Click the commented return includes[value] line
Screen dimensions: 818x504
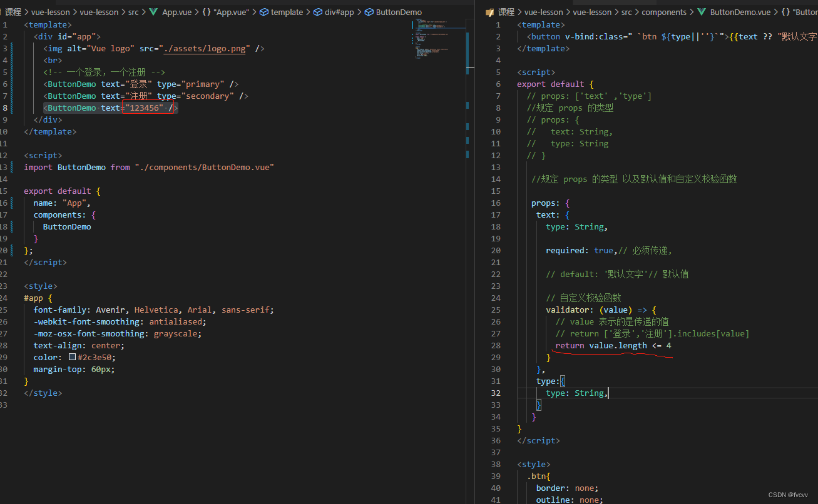[x=652, y=333]
